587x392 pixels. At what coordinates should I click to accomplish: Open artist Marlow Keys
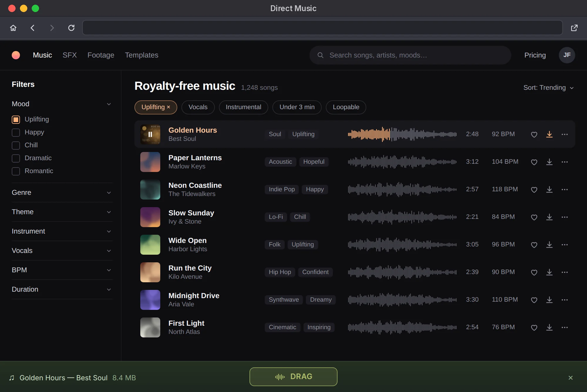click(187, 166)
